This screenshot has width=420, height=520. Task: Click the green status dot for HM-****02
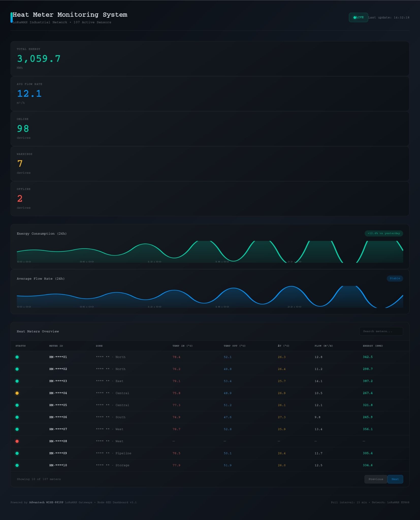pos(17,369)
